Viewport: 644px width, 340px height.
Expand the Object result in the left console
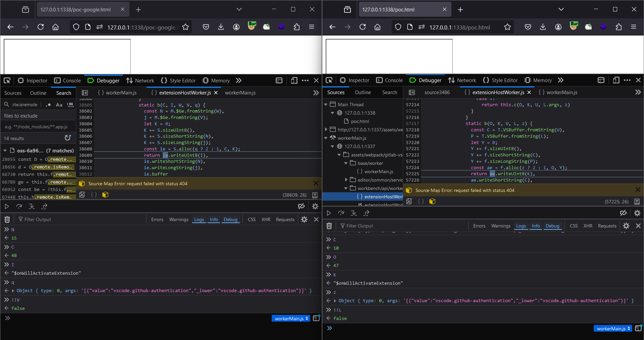[13, 291]
